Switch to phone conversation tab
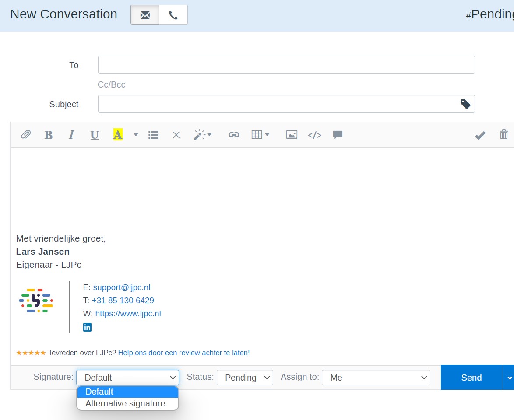This screenshot has width=514, height=420. click(173, 15)
